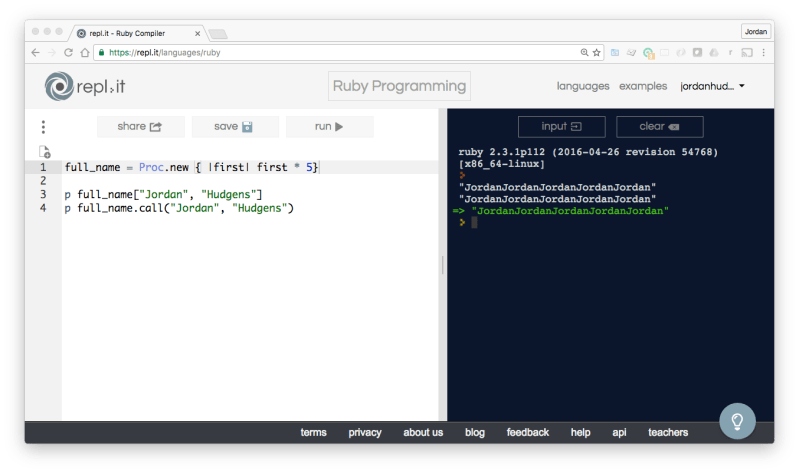Image resolution: width=799 pixels, height=473 pixels.
Task: Open the privacy link in footer
Action: point(365,432)
